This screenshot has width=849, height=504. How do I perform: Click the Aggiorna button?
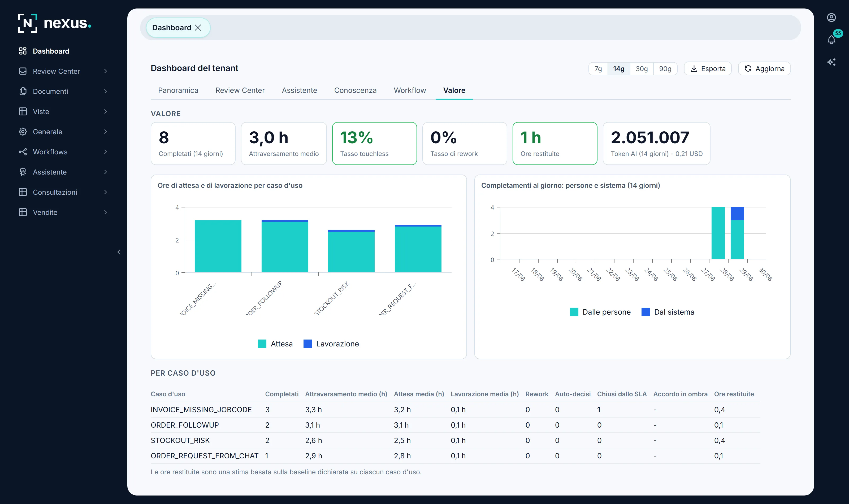tap(764, 69)
